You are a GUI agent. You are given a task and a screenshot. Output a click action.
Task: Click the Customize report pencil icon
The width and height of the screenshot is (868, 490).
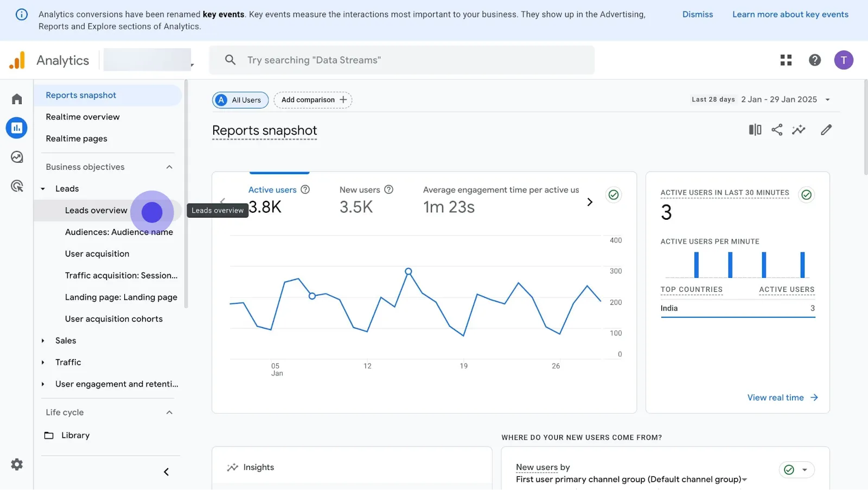pos(826,130)
